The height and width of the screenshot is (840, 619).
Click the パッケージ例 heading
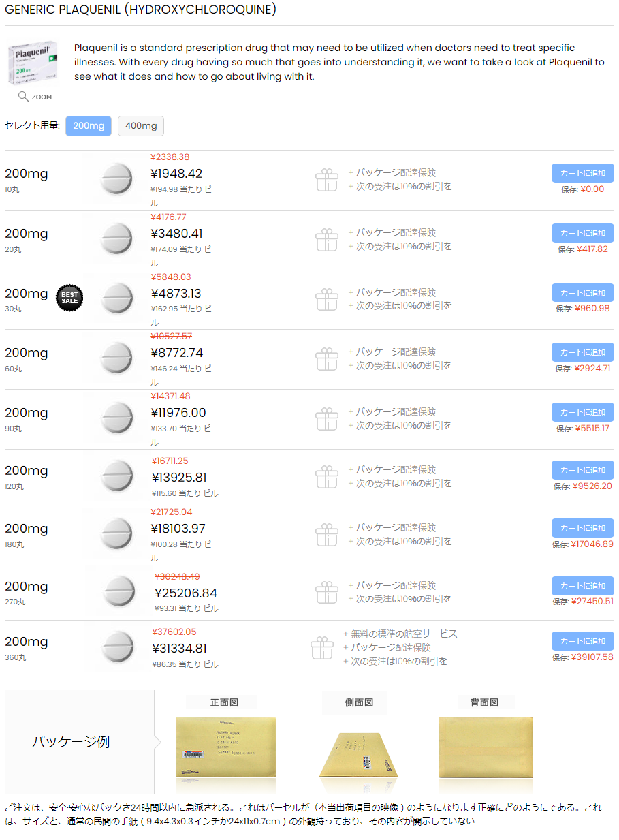tap(70, 742)
